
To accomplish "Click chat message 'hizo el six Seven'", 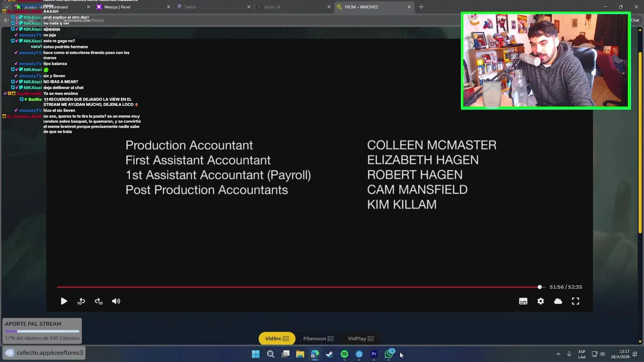I will 59,111.
